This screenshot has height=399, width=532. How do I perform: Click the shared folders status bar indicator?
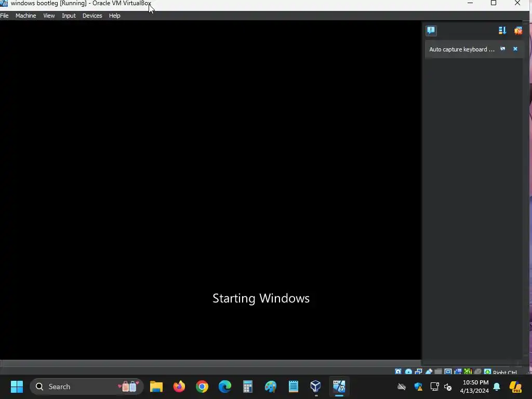coord(438,372)
